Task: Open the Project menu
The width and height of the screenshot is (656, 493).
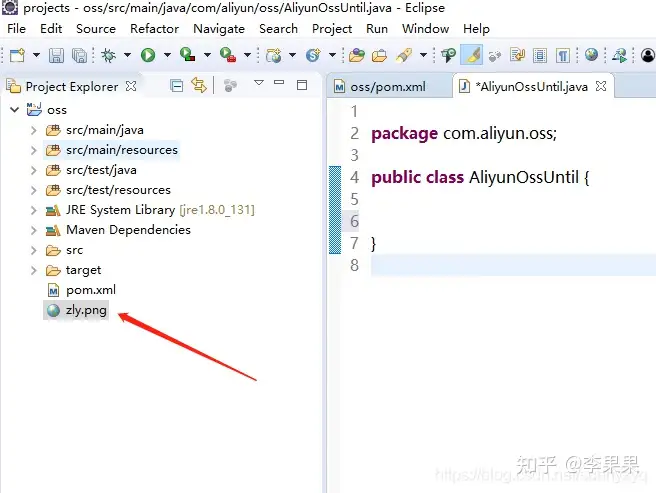Action: point(332,29)
